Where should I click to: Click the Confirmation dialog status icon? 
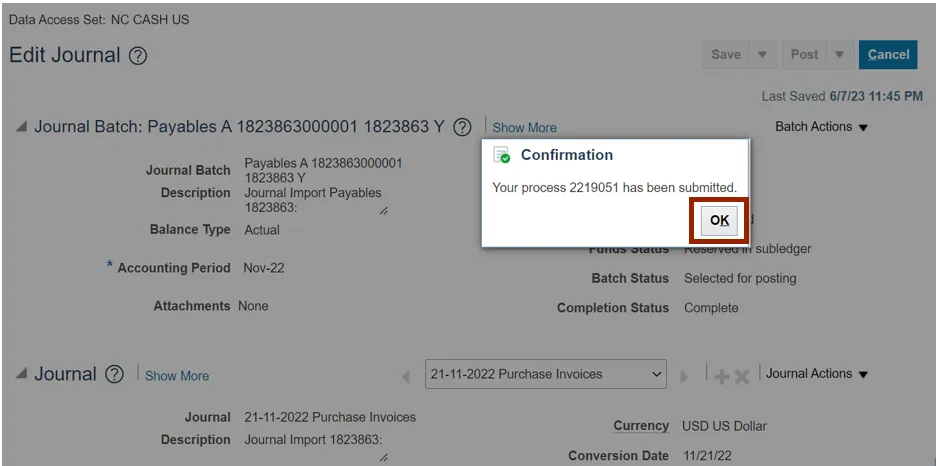[502, 156]
